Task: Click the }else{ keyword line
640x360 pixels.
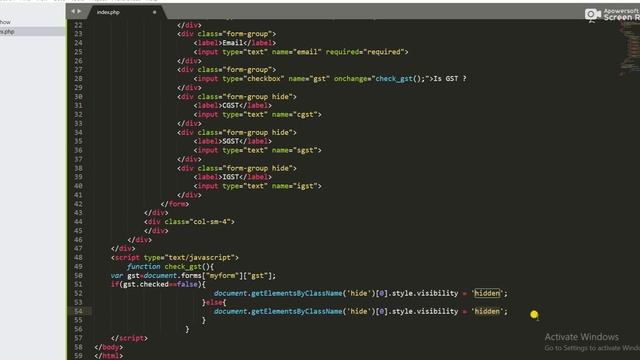Action: (214, 302)
